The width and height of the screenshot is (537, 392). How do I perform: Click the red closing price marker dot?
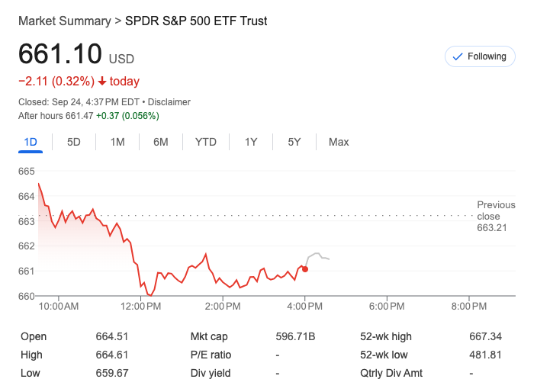(305, 268)
